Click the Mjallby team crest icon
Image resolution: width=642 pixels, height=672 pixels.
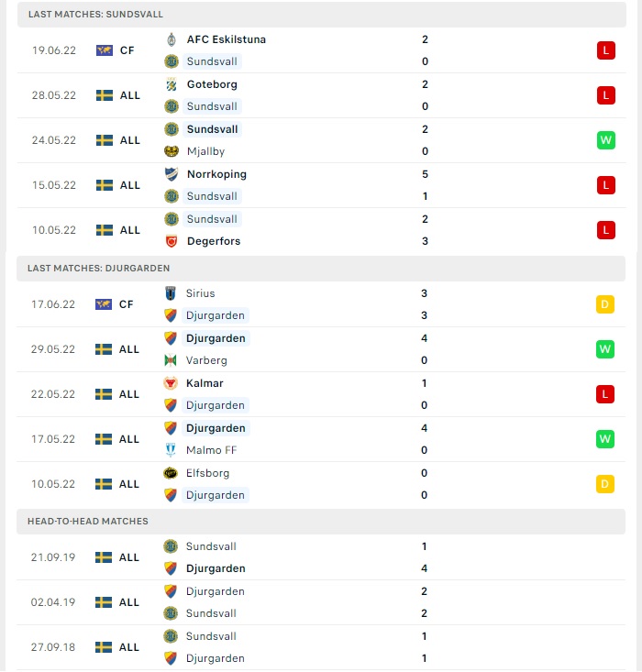click(172, 151)
